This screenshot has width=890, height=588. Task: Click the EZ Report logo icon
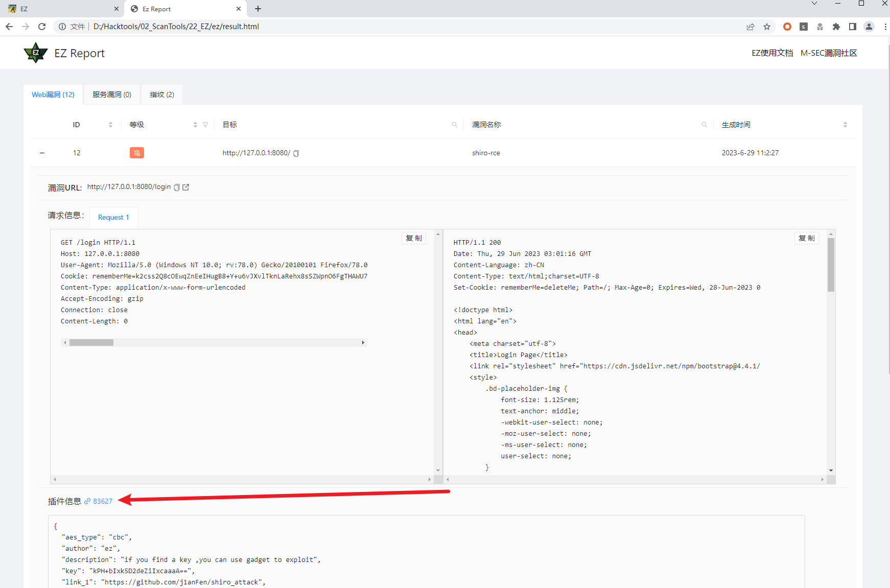(36, 53)
